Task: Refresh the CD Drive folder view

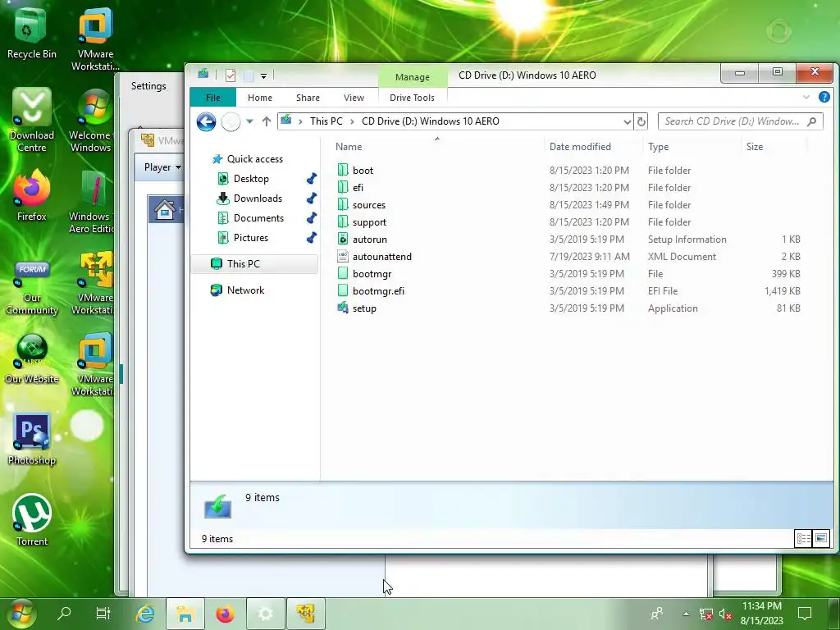Action: click(x=641, y=121)
